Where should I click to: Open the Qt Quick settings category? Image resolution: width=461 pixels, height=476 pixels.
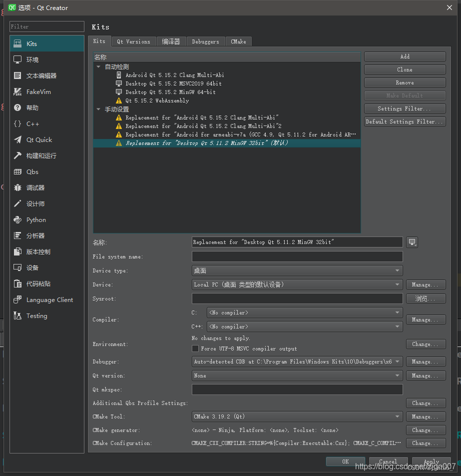tap(47, 139)
